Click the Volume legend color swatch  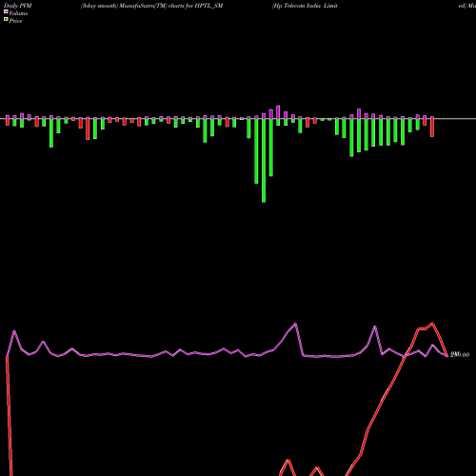6,12
